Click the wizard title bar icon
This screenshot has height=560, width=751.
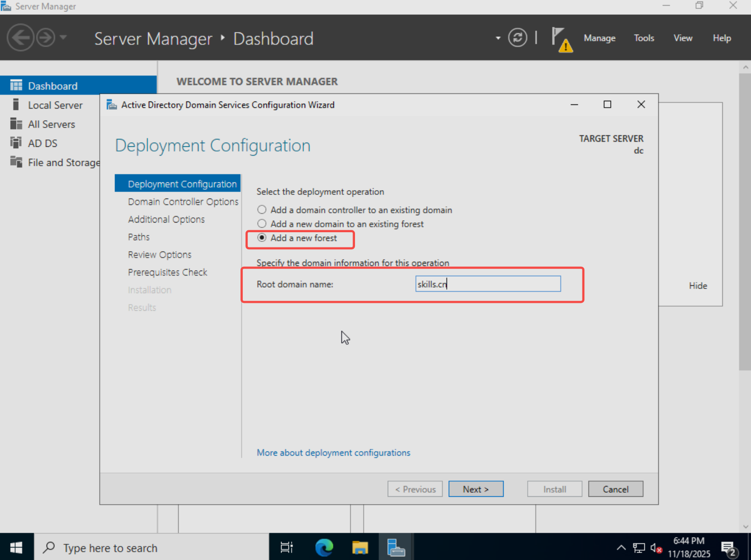[112, 105]
